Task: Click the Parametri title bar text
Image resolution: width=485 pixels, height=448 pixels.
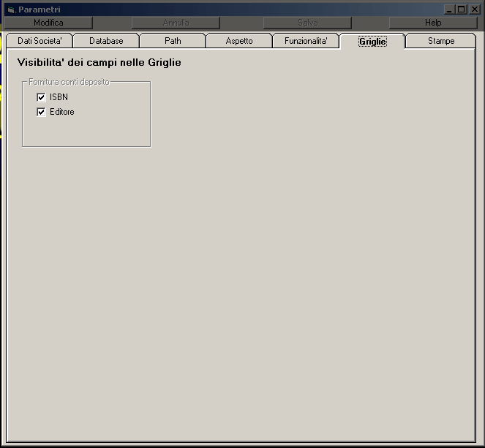Action: (40, 10)
